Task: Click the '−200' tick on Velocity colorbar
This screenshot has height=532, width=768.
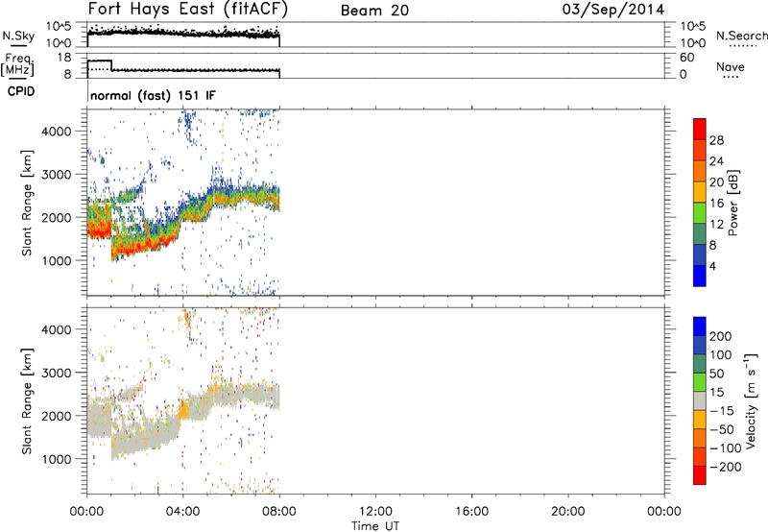Action: (x=726, y=467)
